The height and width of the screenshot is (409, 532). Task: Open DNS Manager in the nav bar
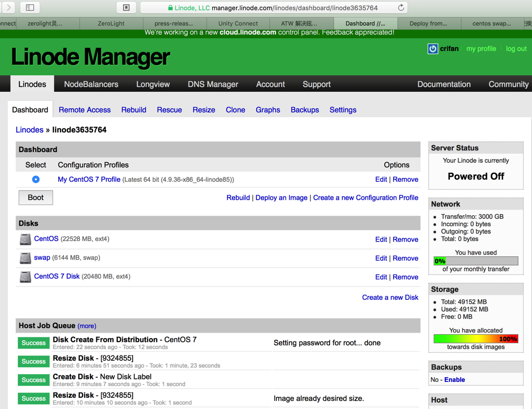pyautogui.click(x=213, y=84)
